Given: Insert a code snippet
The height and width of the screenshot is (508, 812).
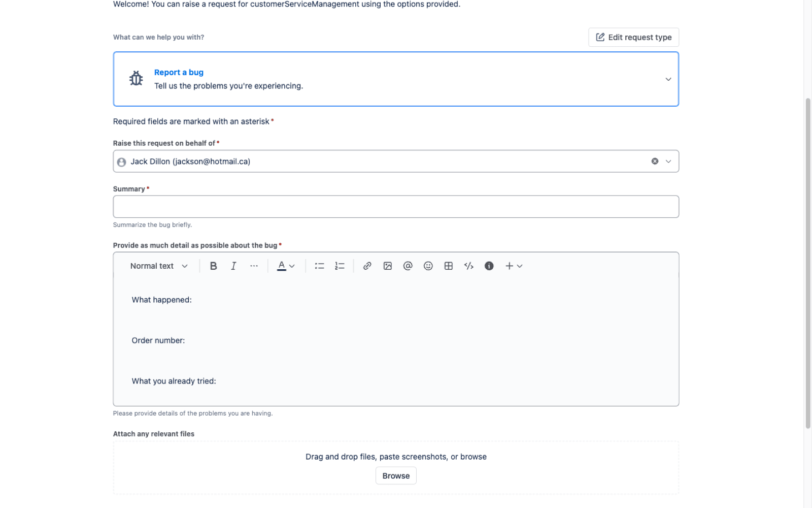Looking at the screenshot, I should point(468,266).
